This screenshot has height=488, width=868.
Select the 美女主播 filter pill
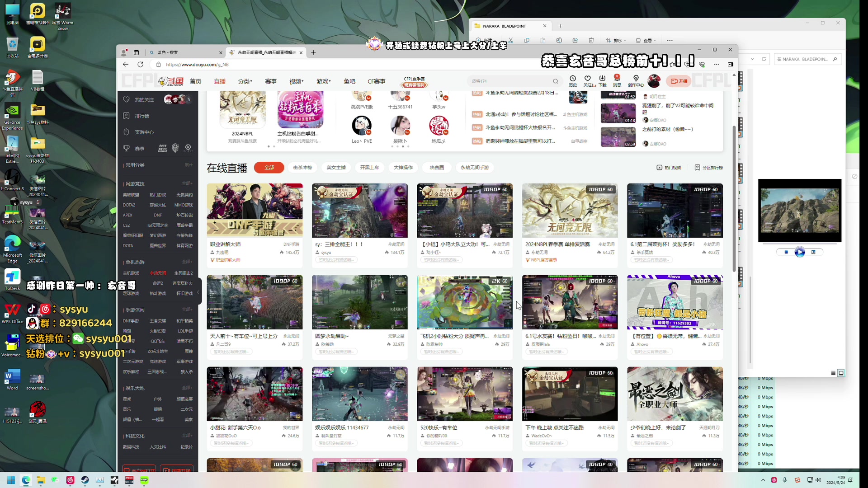pos(336,168)
